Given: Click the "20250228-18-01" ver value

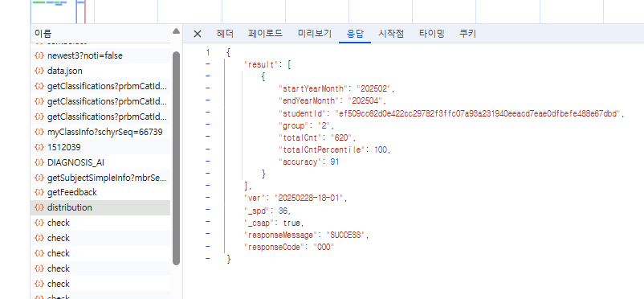Looking at the screenshot, I should (x=308, y=199).
